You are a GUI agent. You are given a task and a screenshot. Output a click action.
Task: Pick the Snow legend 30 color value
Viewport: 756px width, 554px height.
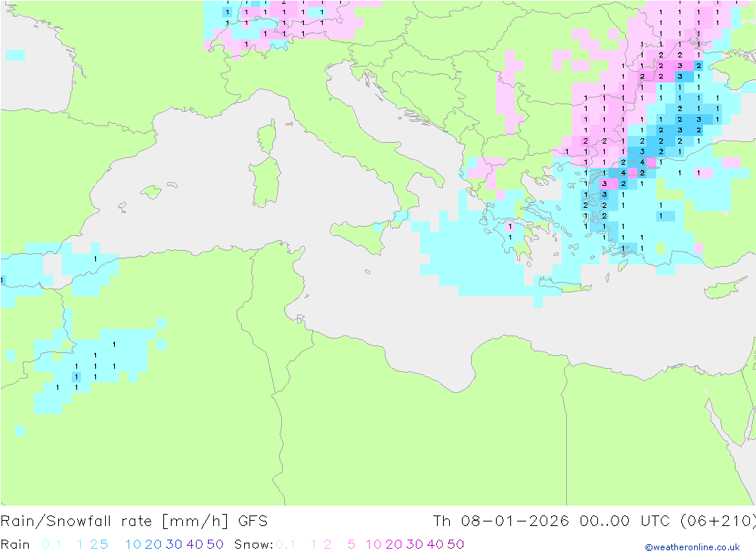point(414,544)
